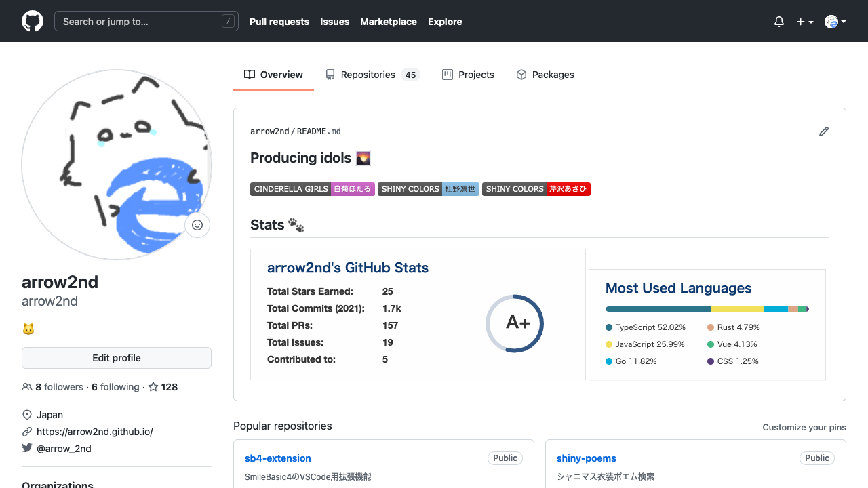Switch to the Repositories tab
This screenshot has height=488, width=868.
(372, 75)
